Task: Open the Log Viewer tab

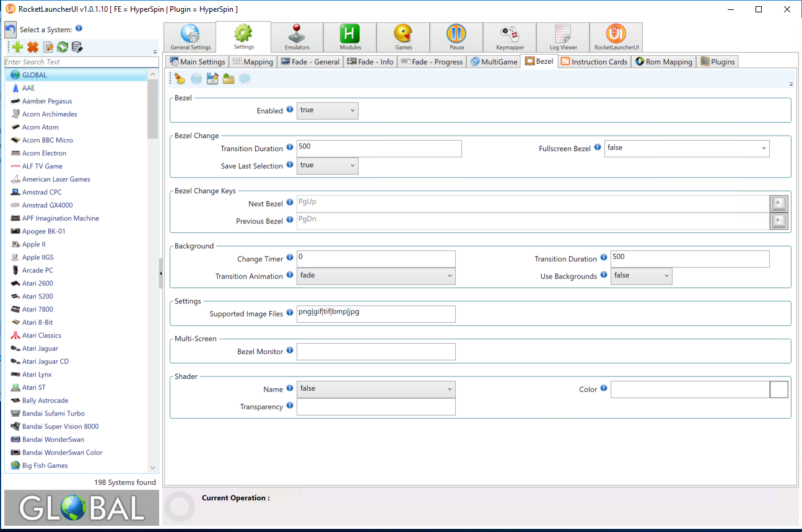Action: coord(563,38)
